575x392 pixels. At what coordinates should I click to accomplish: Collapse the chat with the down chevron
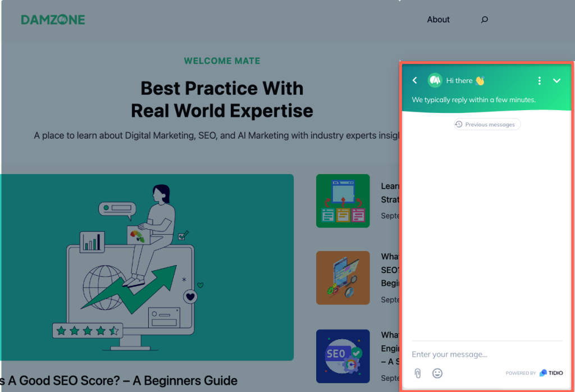(x=556, y=80)
